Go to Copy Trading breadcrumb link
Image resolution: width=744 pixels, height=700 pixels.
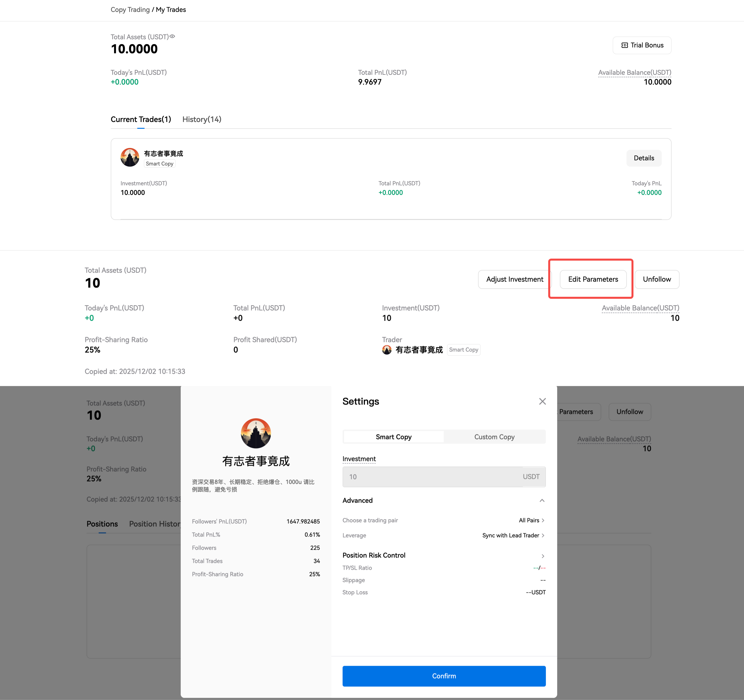click(x=130, y=10)
